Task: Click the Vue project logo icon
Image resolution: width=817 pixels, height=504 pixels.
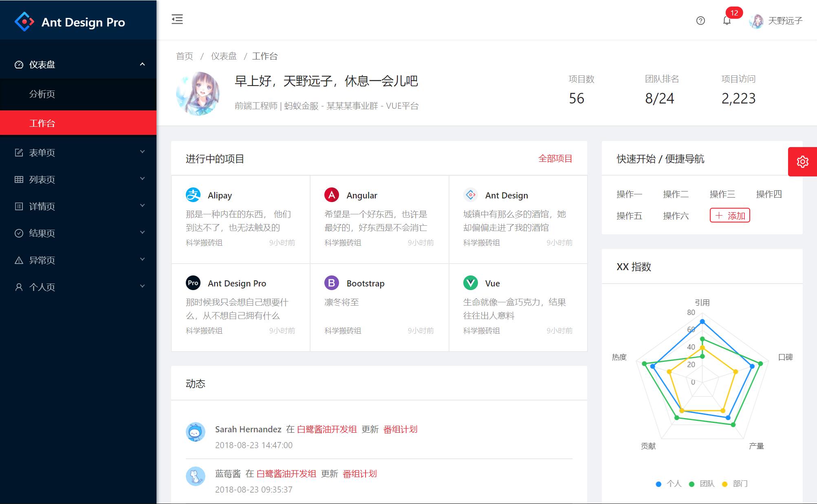Action: [471, 283]
